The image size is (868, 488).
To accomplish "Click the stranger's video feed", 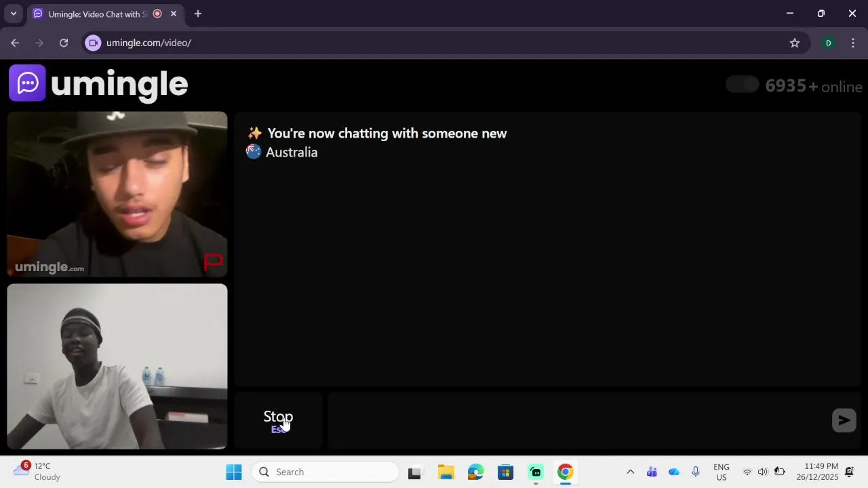I will 117,195.
